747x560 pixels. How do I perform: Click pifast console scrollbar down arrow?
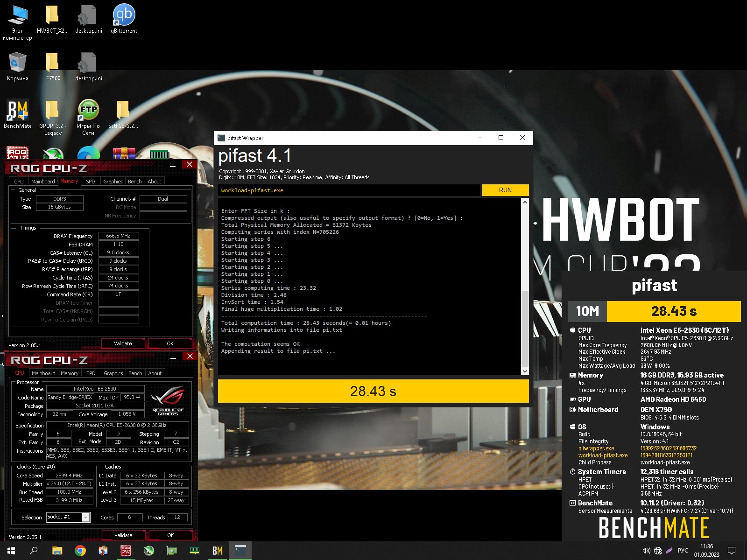point(525,371)
